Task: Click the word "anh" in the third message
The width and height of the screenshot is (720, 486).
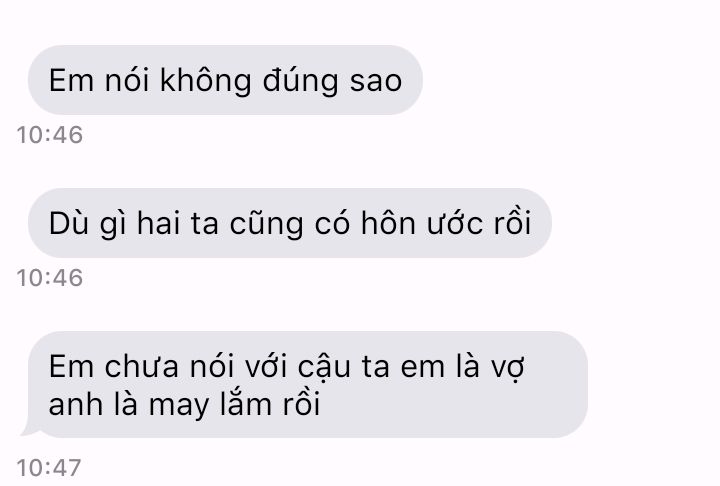Action: [x=76, y=404]
